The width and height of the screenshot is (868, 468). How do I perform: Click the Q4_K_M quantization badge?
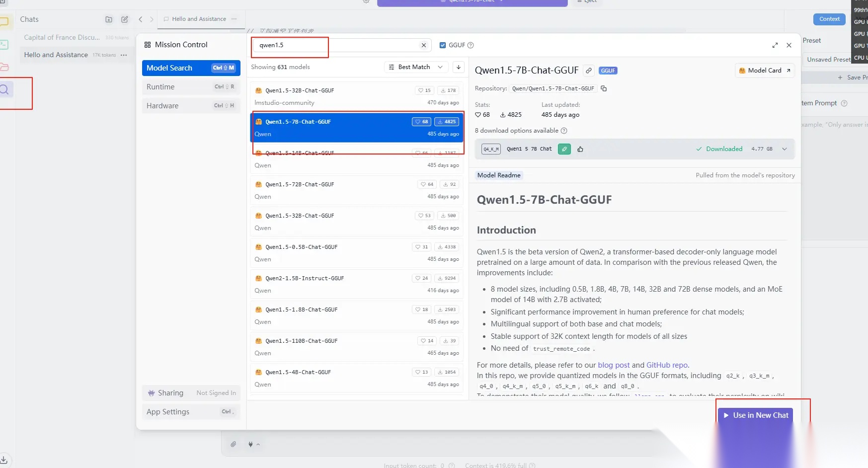(491, 149)
